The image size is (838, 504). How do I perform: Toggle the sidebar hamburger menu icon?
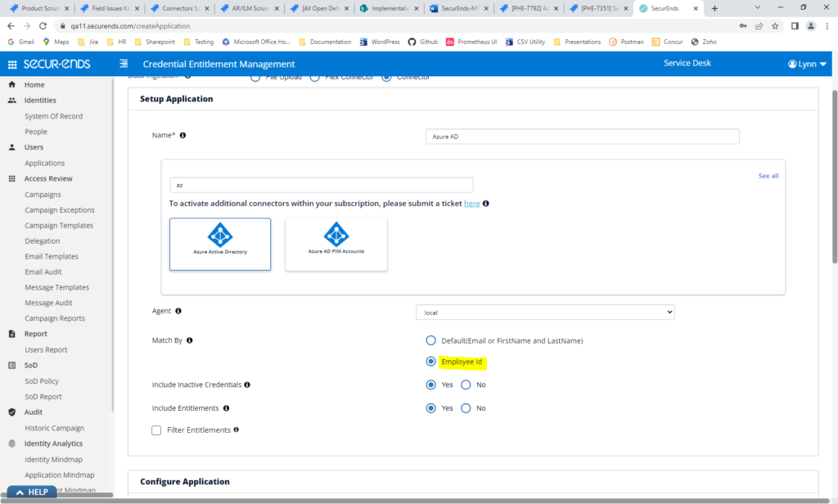(124, 64)
